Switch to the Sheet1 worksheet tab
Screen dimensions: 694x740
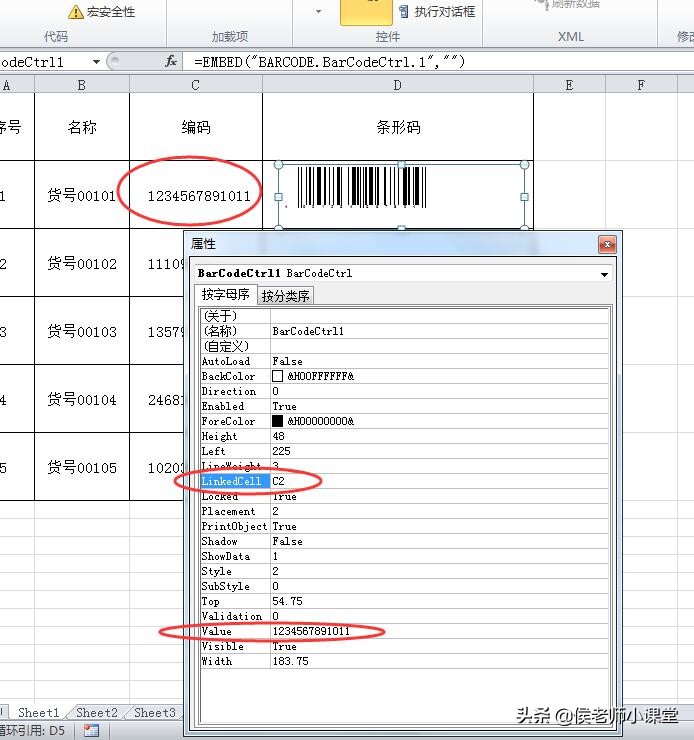(x=39, y=712)
